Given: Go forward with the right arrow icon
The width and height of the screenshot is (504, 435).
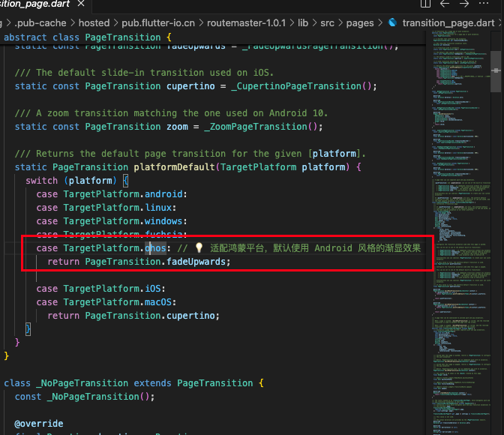Looking at the screenshot, I should point(463,4).
